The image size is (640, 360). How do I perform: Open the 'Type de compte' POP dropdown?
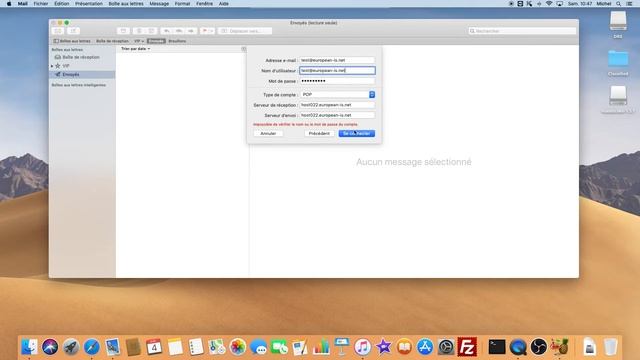tap(338, 95)
